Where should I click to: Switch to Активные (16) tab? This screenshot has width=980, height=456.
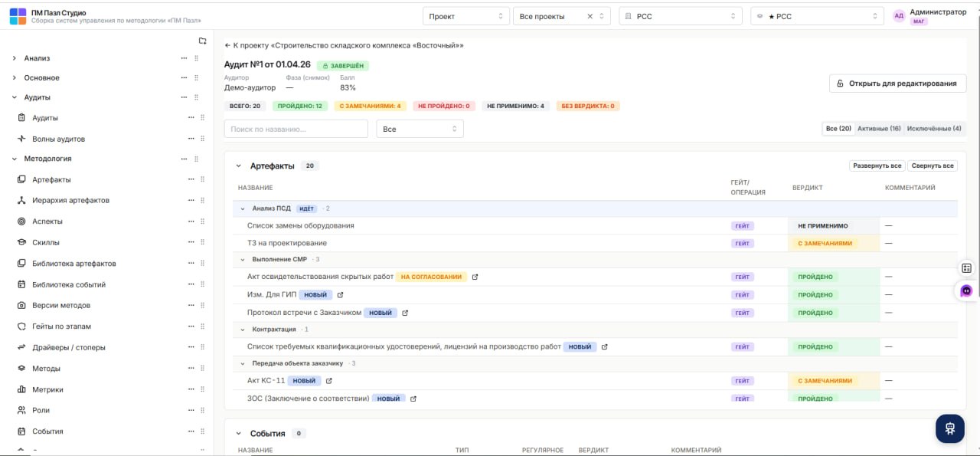879,129
